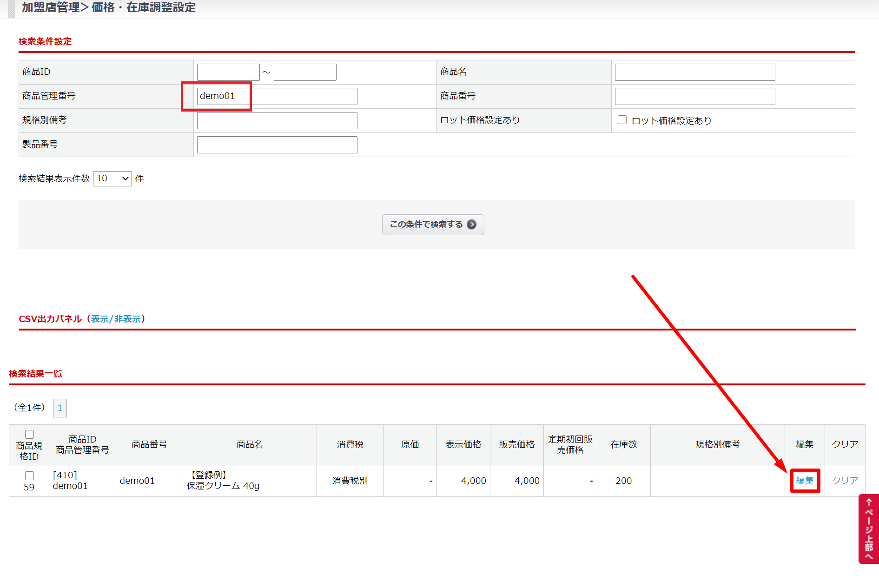Focus the 商品管理番号 input field
This screenshot has height=588, width=879.
(x=277, y=96)
